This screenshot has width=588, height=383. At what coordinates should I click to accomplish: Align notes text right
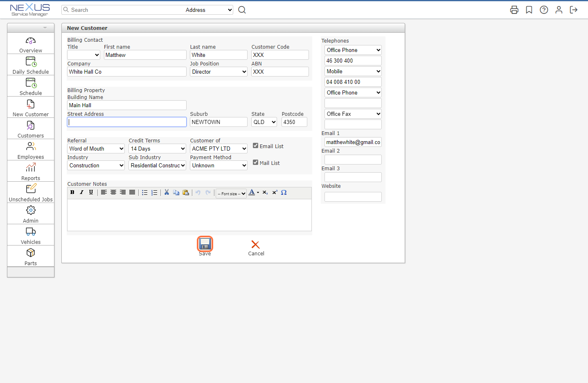[x=123, y=192]
